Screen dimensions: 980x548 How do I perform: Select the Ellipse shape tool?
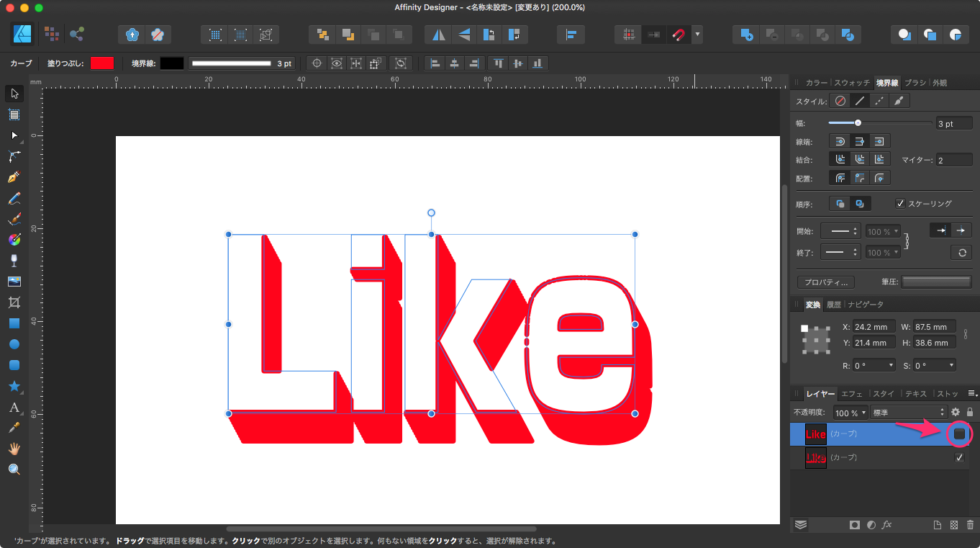pyautogui.click(x=14, y=344)
